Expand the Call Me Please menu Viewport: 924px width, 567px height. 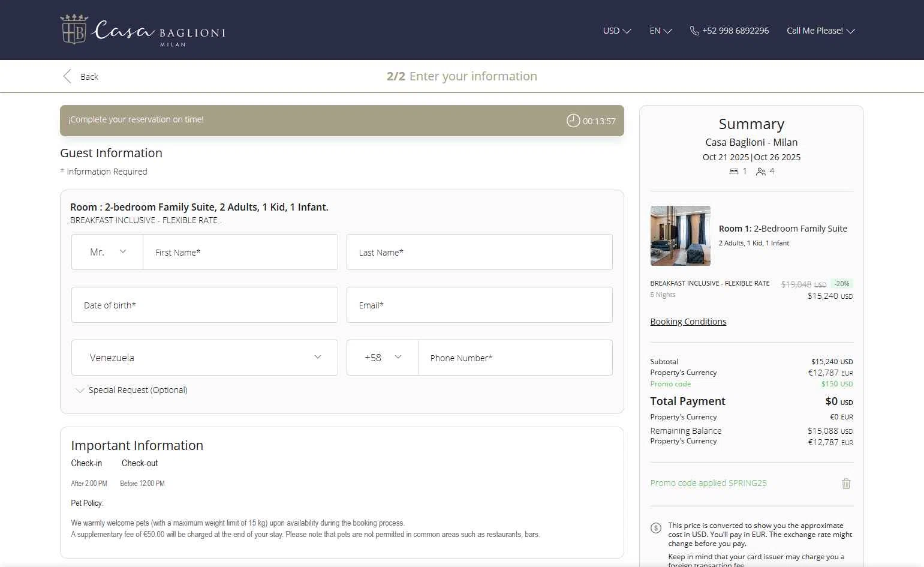coord(821,31)
